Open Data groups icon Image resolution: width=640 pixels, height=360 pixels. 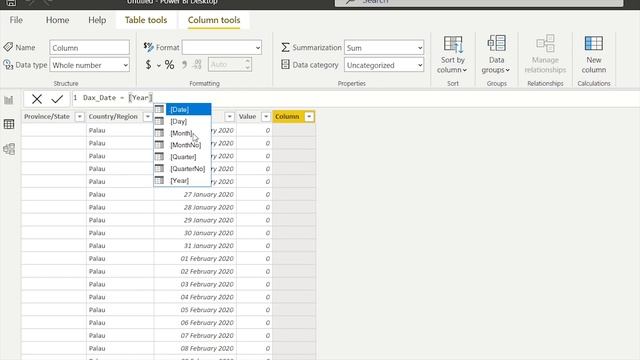click(496, 43)
